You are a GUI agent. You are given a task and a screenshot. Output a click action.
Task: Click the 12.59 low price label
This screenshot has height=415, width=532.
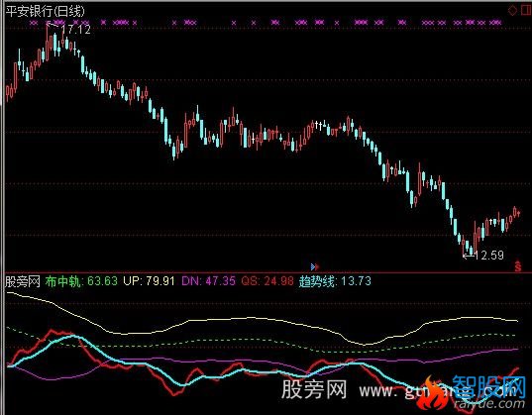click(489, 255)
